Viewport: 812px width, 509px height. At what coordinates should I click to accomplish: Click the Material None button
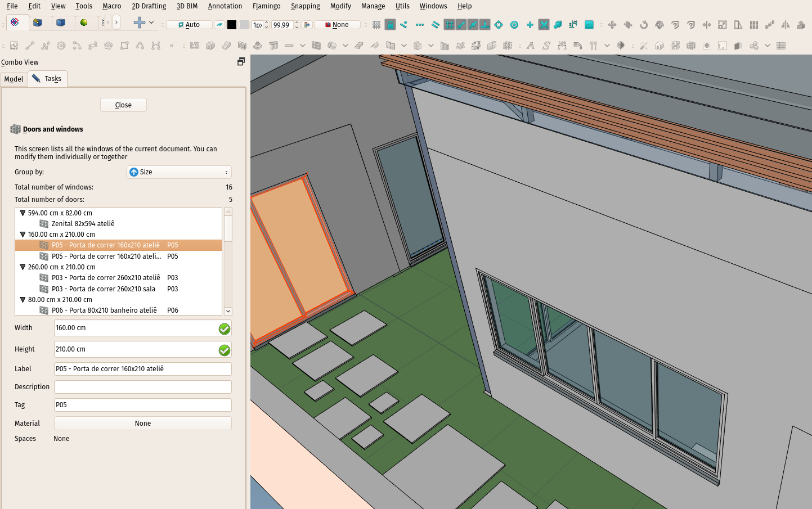143,424
